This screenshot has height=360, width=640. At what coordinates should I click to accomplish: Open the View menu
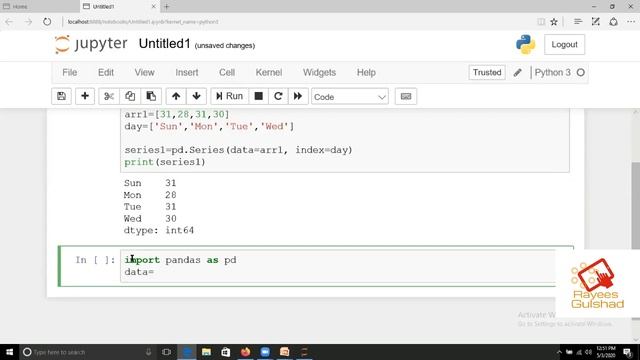[144, 73]
